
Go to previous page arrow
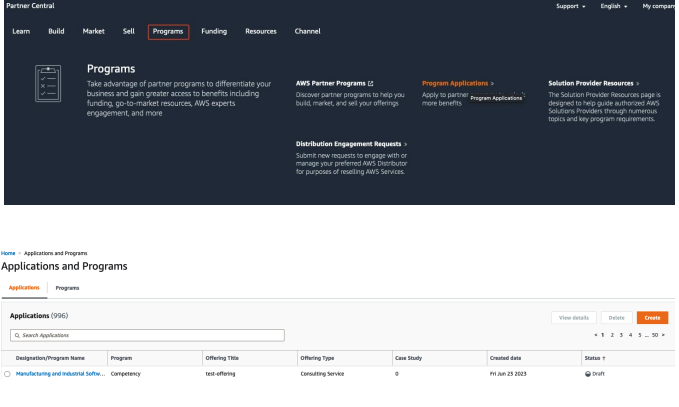pyautogui.click(x=596, y=335)
